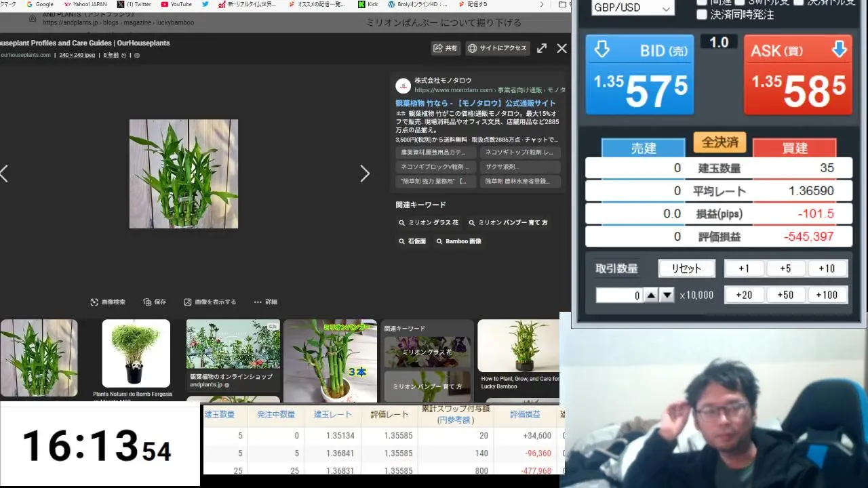Screen dimensions: 868x488
Task: Search related keyword Bamboo 画像
Action: (x=459, y=241)
